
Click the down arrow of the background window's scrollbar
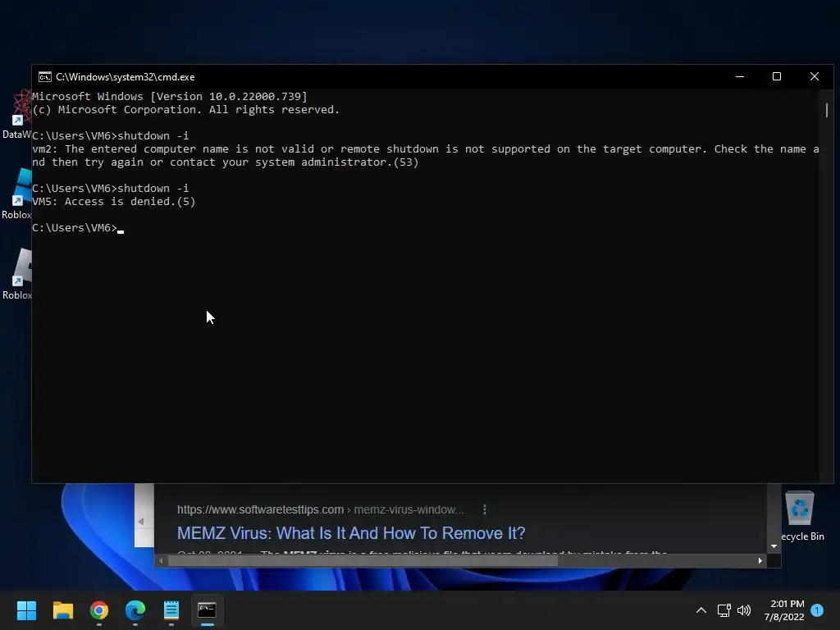(774, 546)
